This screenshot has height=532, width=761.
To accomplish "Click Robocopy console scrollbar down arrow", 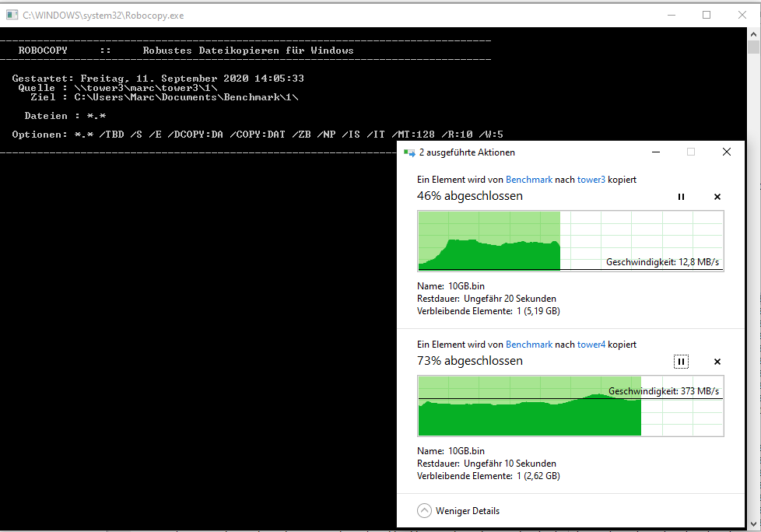I will tap(753, 525).
